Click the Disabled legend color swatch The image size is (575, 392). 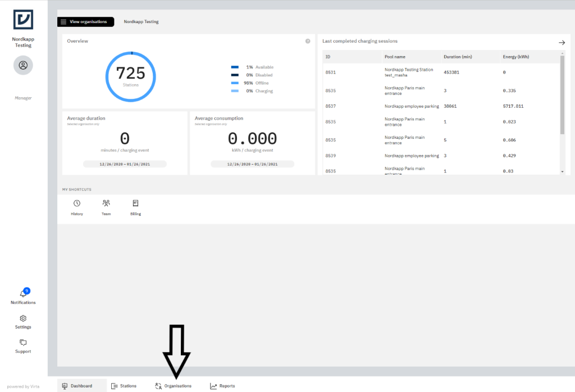tap(235, 75)
